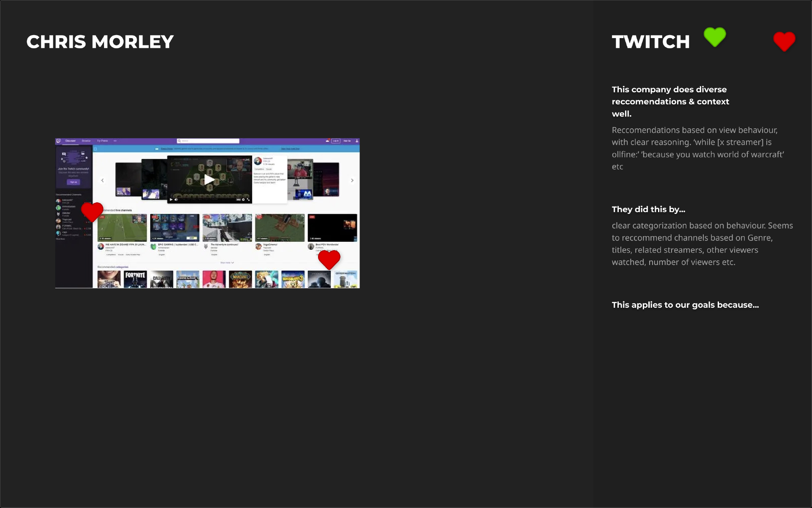The height and width of the screenshot is (508, 812).
Task: Open the player settings gear icon
Action: point(243,199)
